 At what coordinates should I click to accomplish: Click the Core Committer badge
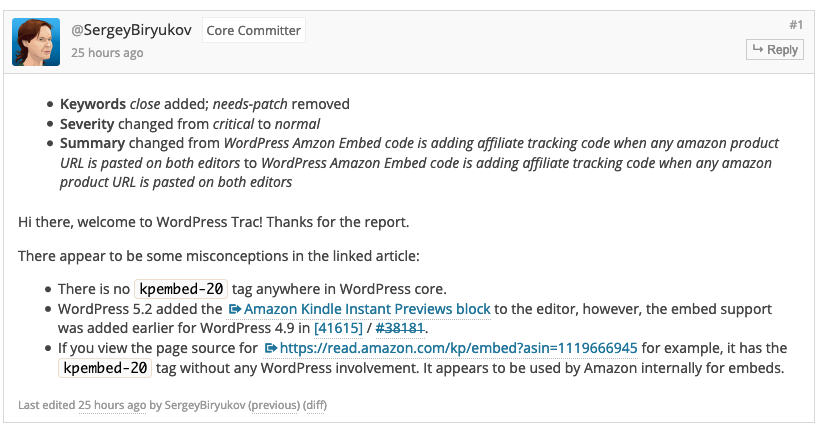tap(253, 30)
